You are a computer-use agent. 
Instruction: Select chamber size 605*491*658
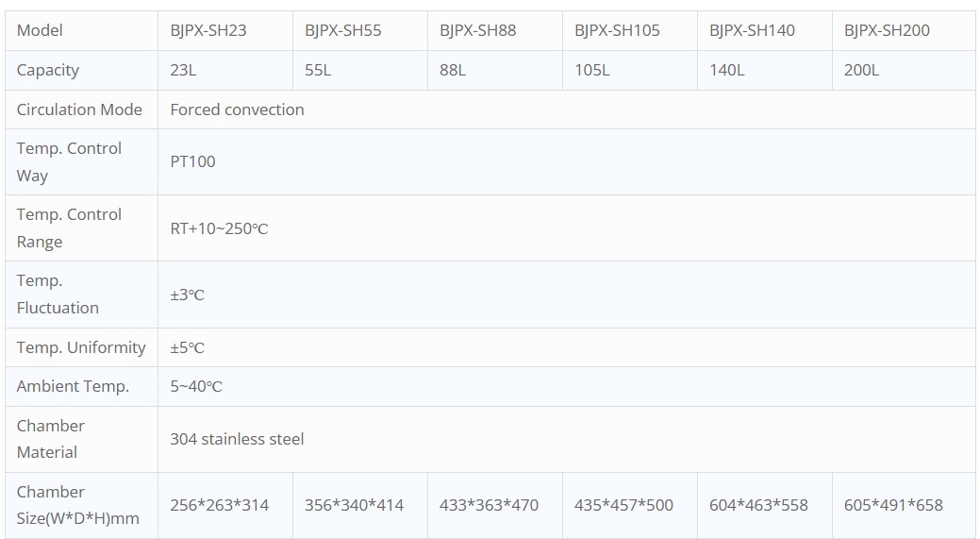[x=893, y=505]
